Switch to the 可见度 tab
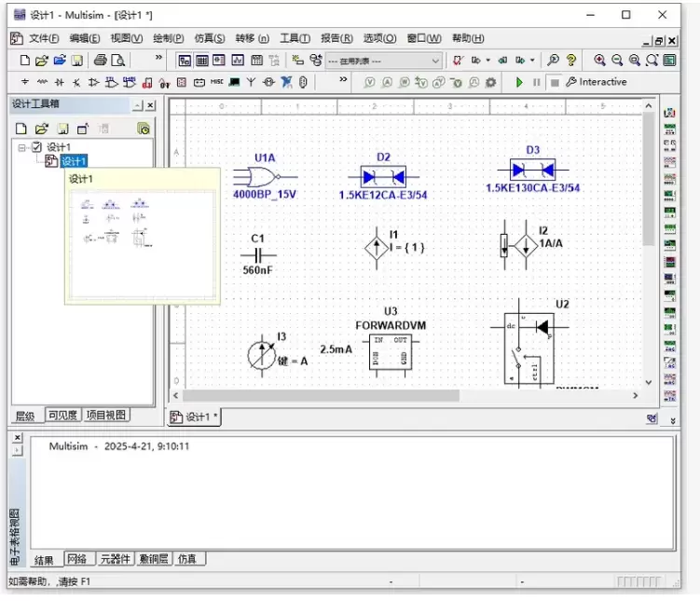 (63, 415)
